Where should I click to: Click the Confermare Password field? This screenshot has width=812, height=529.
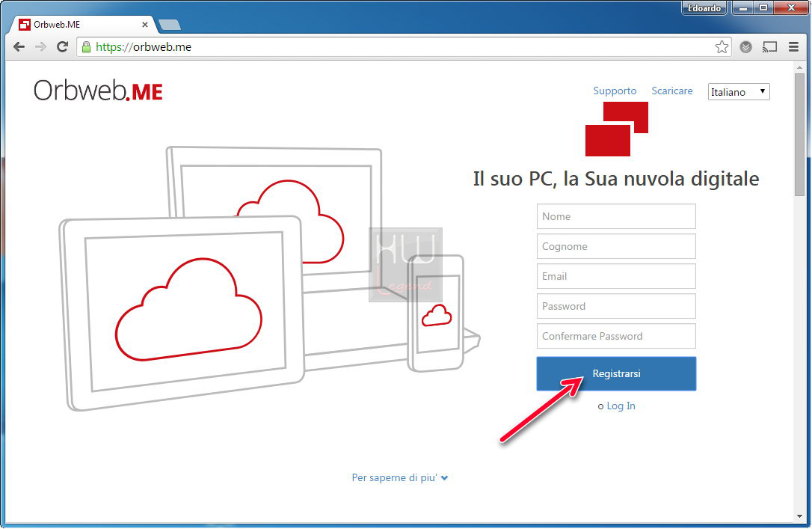pos(616,336)
